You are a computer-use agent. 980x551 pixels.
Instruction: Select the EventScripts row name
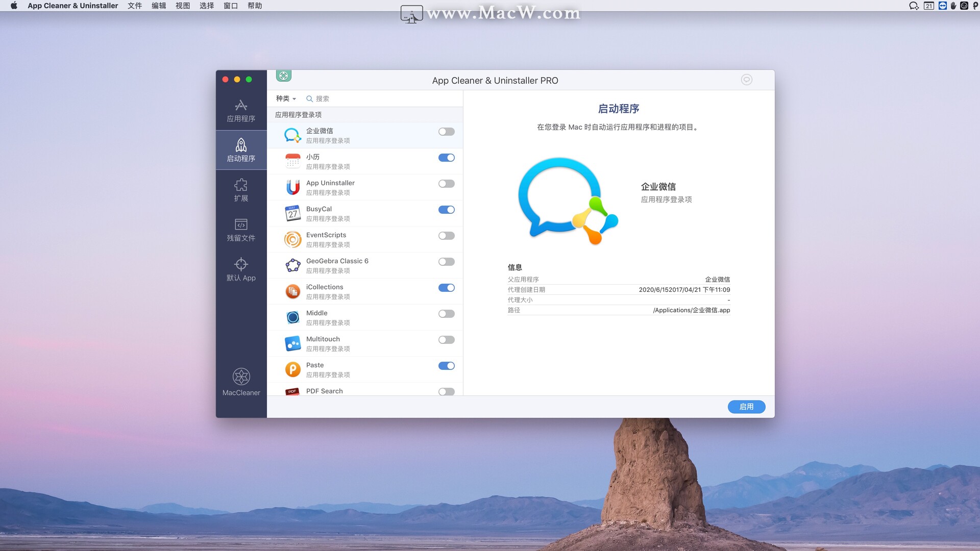tap(326, 235)
